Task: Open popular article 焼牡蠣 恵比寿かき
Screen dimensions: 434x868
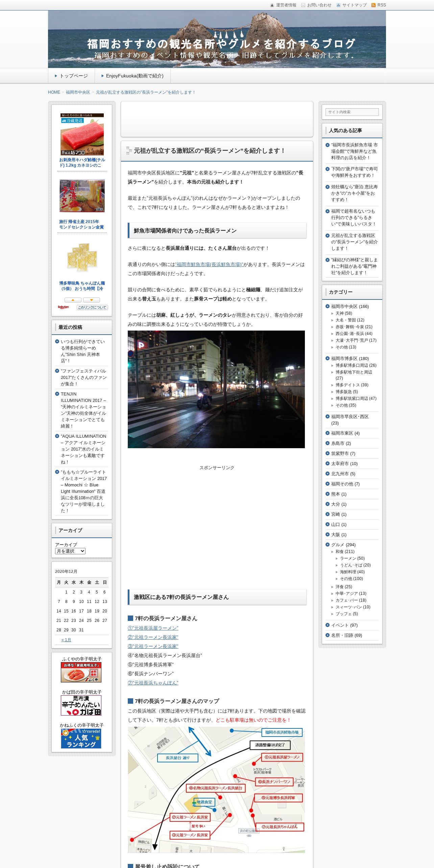Action: (354, 193)
